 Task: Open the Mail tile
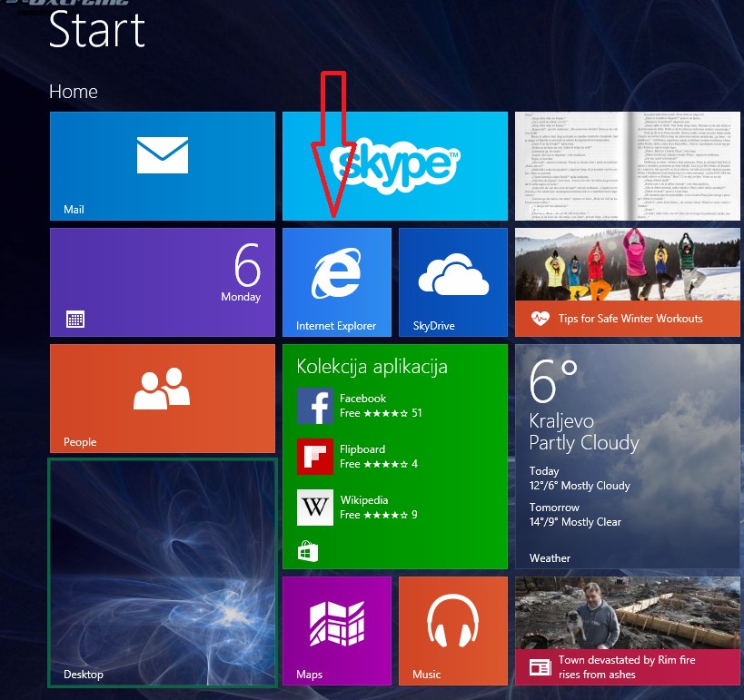163,166
